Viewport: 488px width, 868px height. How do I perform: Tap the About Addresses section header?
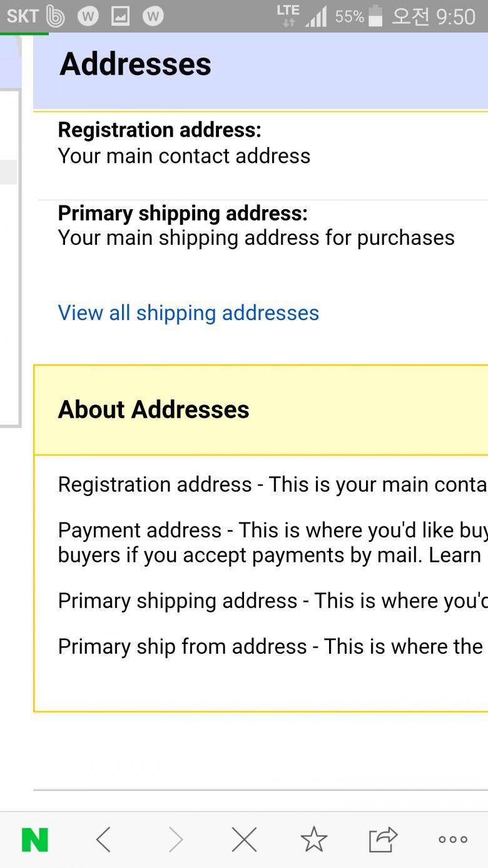click(154, 410)
